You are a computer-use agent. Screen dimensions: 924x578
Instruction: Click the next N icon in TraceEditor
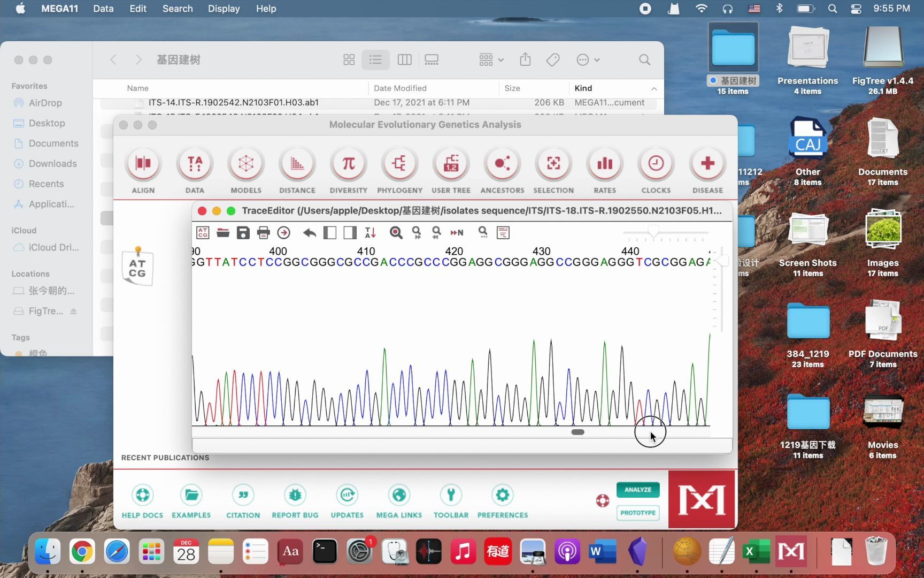click(x=457, y=232)
